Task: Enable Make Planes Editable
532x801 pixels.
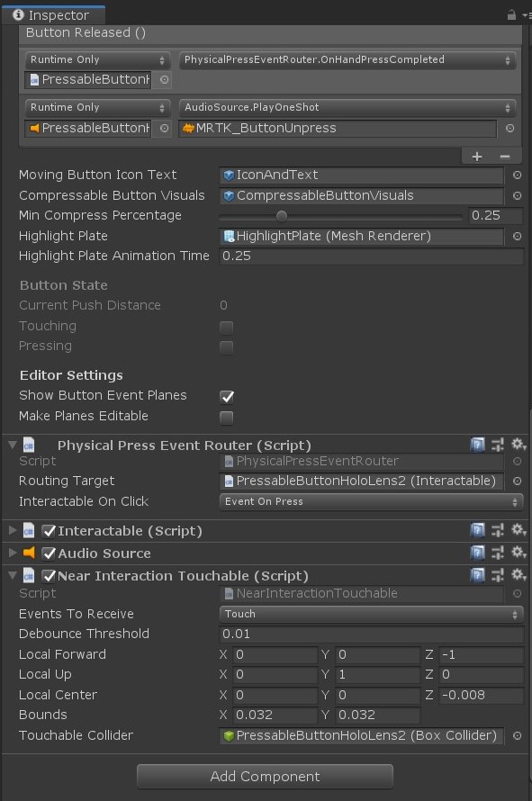Action: pyautogui.click(x=227, y=418)
